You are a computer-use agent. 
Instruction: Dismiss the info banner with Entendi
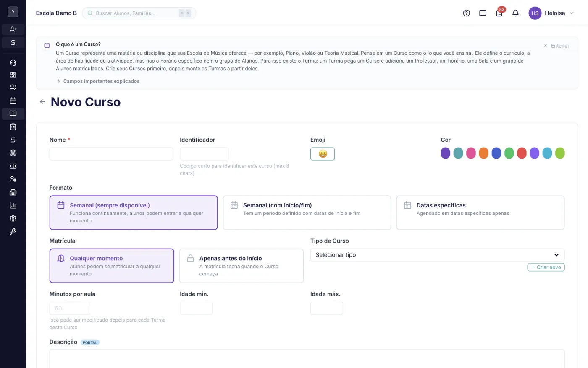pos(556,46)
